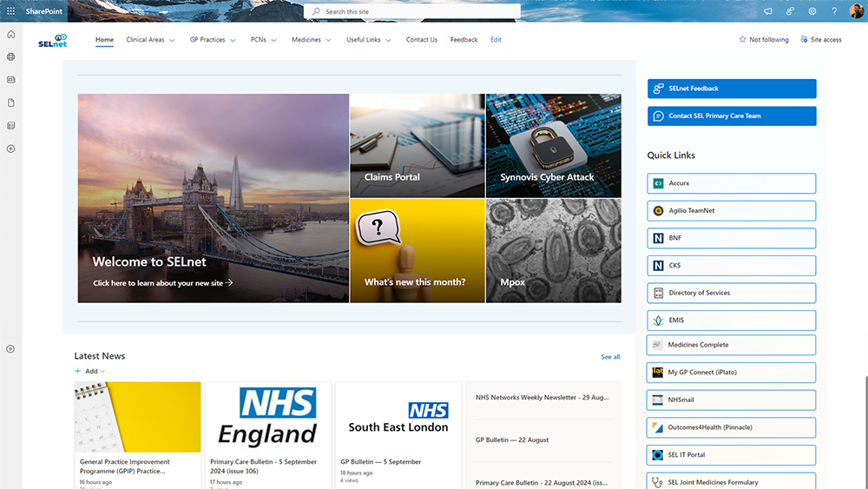This screenshot has width=868, height=489.
Task: Click the Outcomes4Health Pinnacle icon
Action: (x=658, y=427)
